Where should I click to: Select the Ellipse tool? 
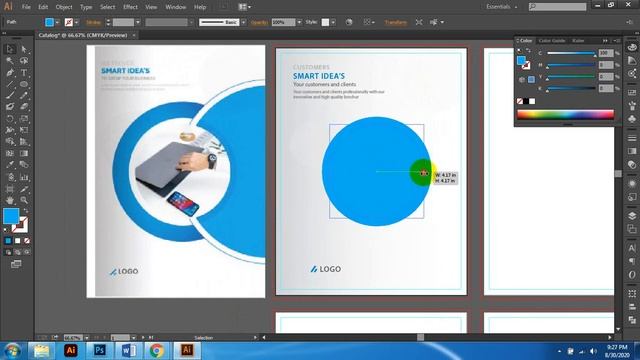[24, 84]
